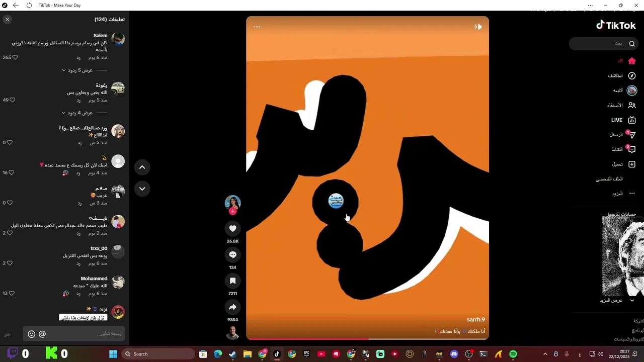Open the creator's avatar beside the video
This screenshot has height=362, width=644.
tap(232, 203)
